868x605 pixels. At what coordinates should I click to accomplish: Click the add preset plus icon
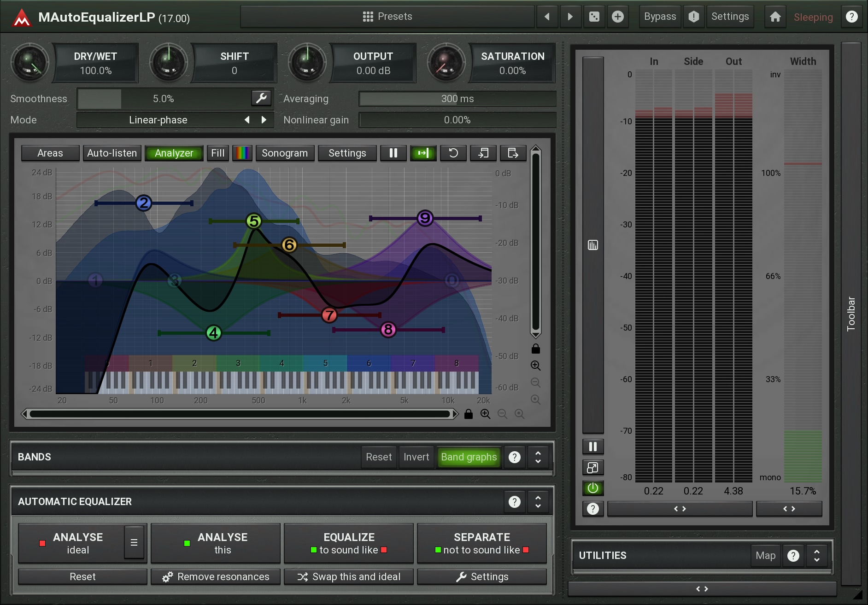point(617,17)
